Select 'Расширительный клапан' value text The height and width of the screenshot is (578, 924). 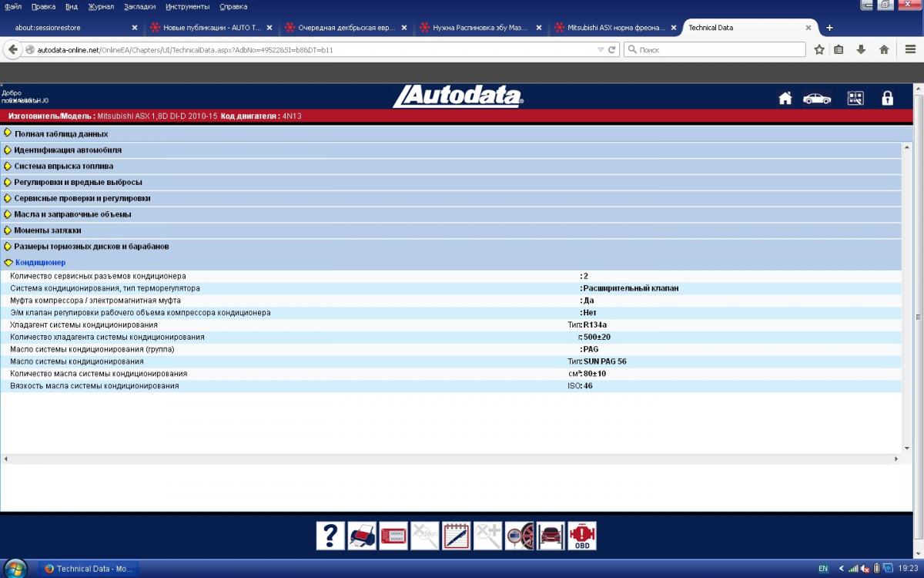[631, 288]
